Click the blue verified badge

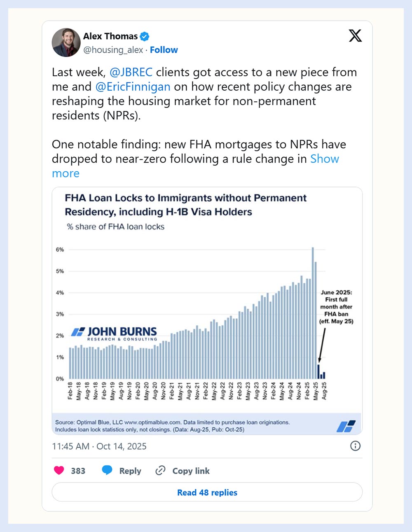145,36
